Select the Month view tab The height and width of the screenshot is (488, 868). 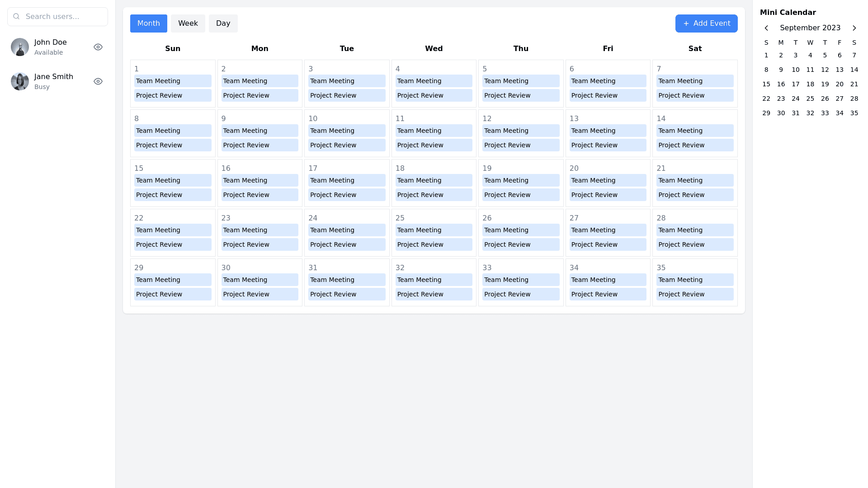click(148, 23)
